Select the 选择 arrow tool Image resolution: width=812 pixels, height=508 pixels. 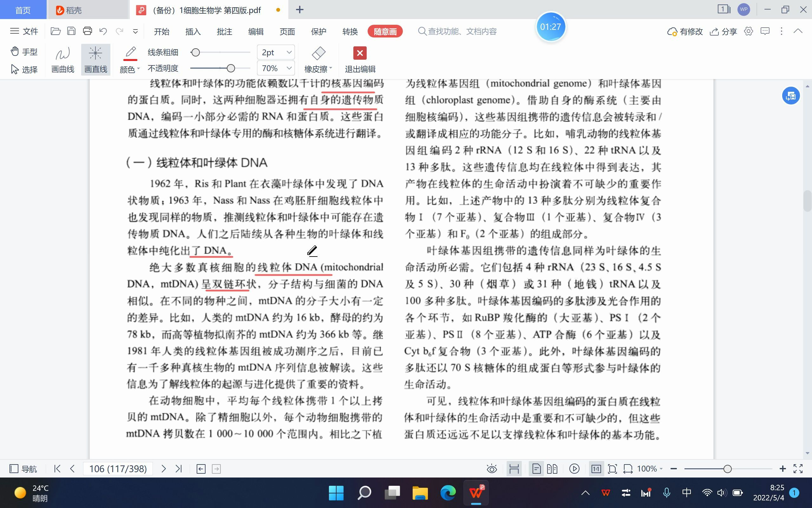coord(23,69)
